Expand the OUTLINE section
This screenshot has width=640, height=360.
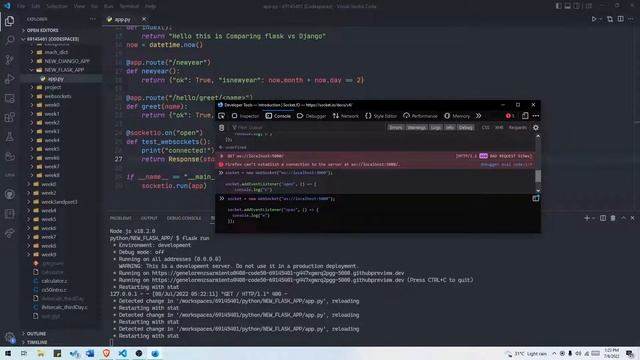click(x=62, y=334)
